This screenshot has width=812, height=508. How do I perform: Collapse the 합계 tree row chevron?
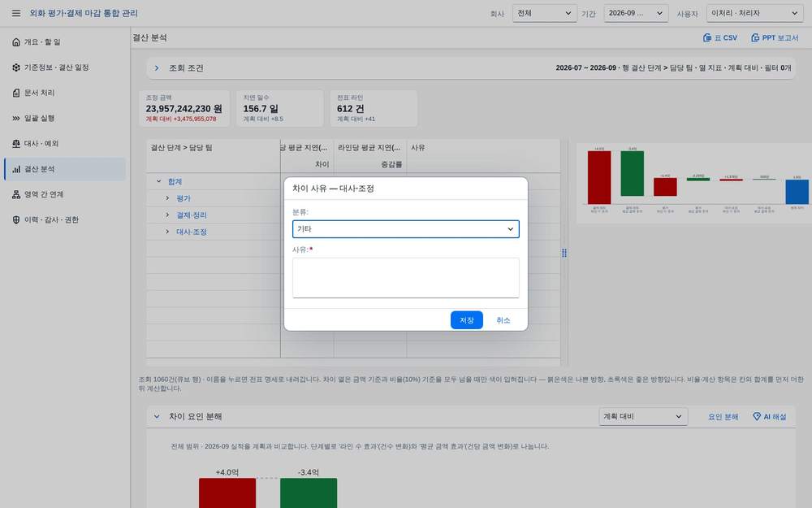point(159,181)
